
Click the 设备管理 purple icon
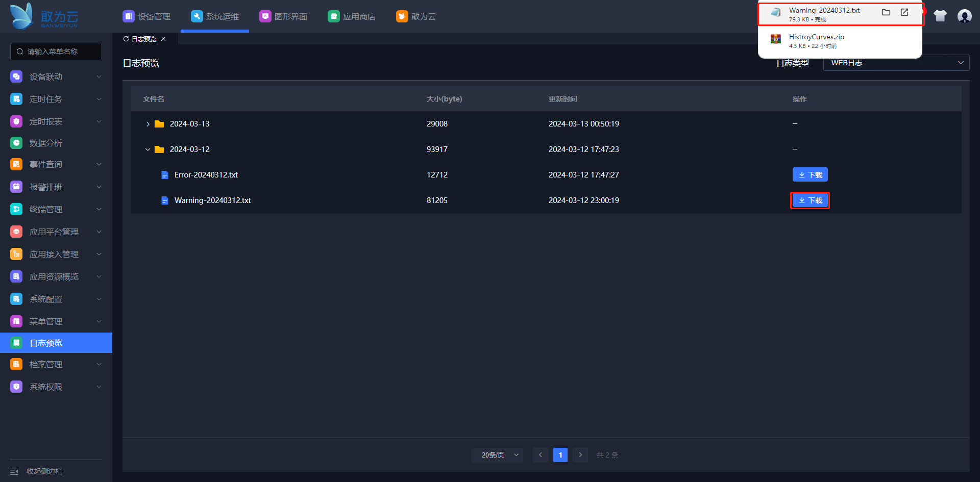(128, 16)
